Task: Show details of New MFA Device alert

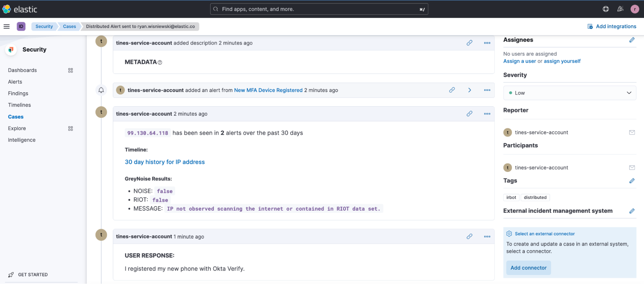Action: pos(470,90)
